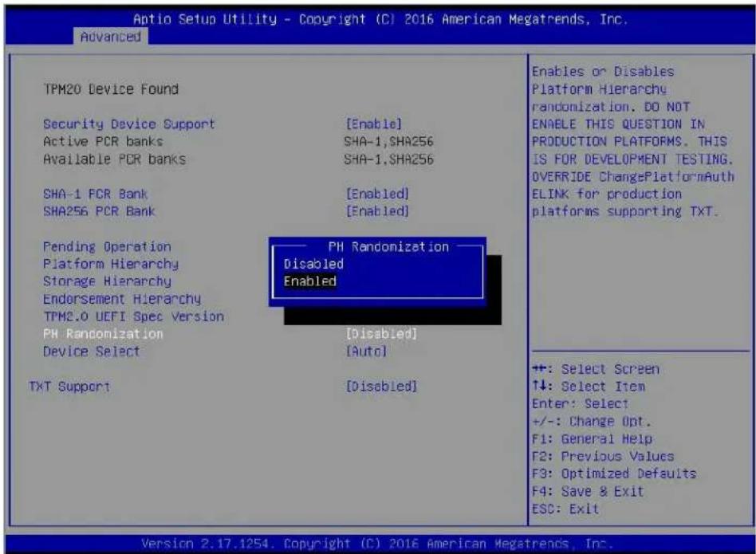Select the Platform Hierarchy item
756x554 pixels.
point(111,264)
